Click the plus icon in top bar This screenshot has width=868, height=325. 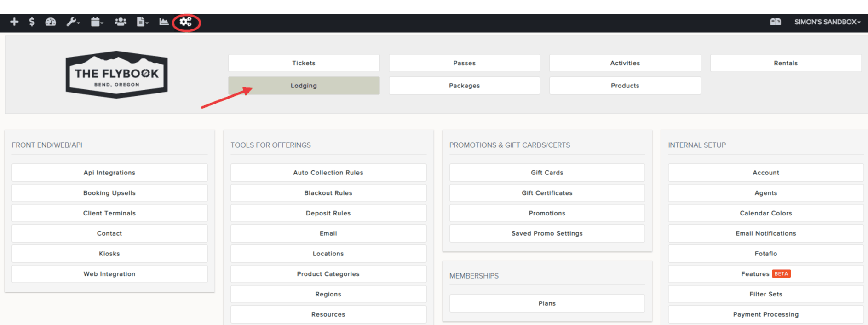pos(14,22)
